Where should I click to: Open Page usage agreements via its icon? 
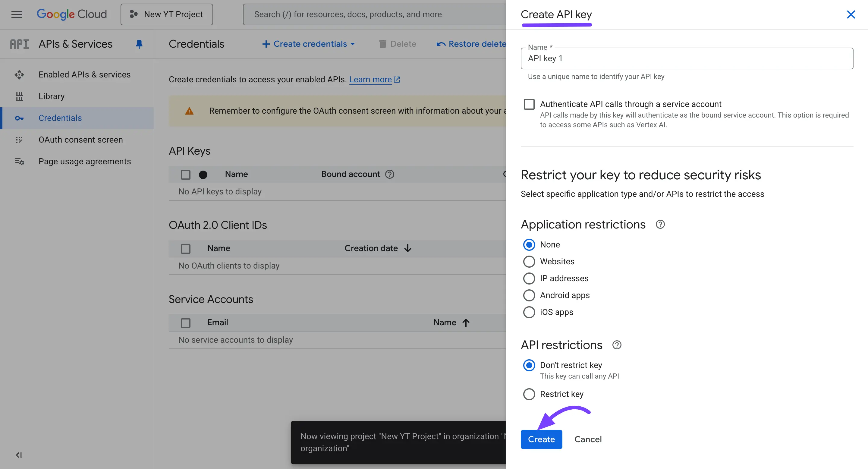click(20, 161)
